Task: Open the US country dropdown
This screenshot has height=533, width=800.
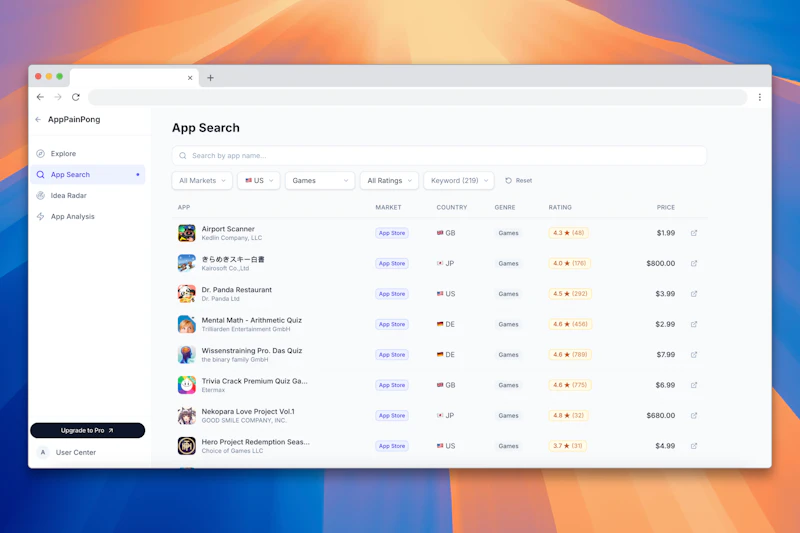Action: tap(259, 181)
